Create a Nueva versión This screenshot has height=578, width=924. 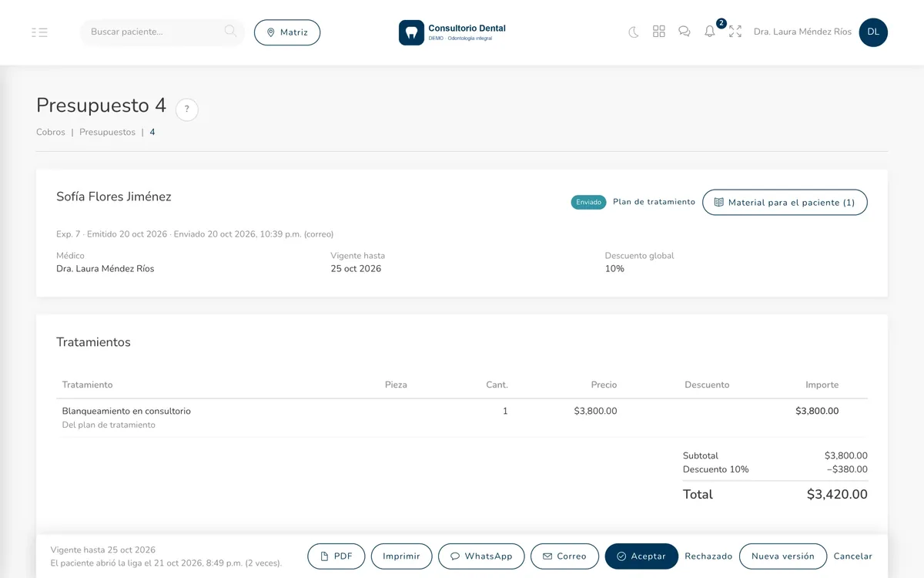point(783,556)
